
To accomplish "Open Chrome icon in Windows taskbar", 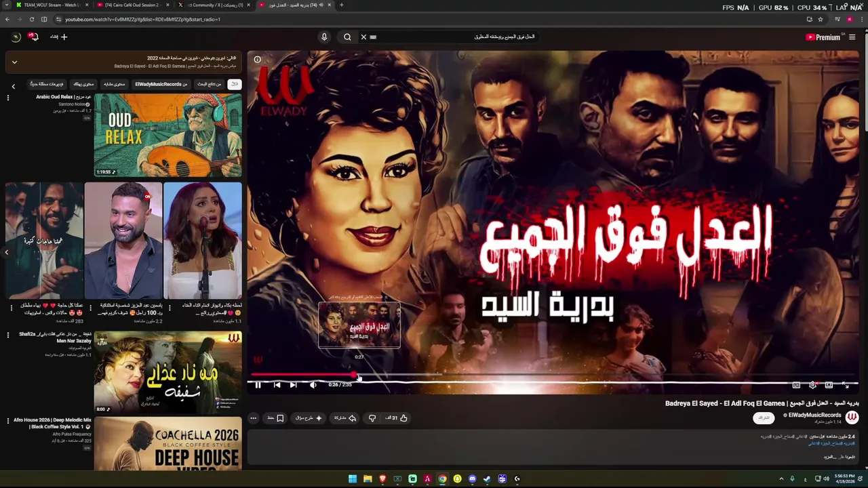I will coord(442,479).
